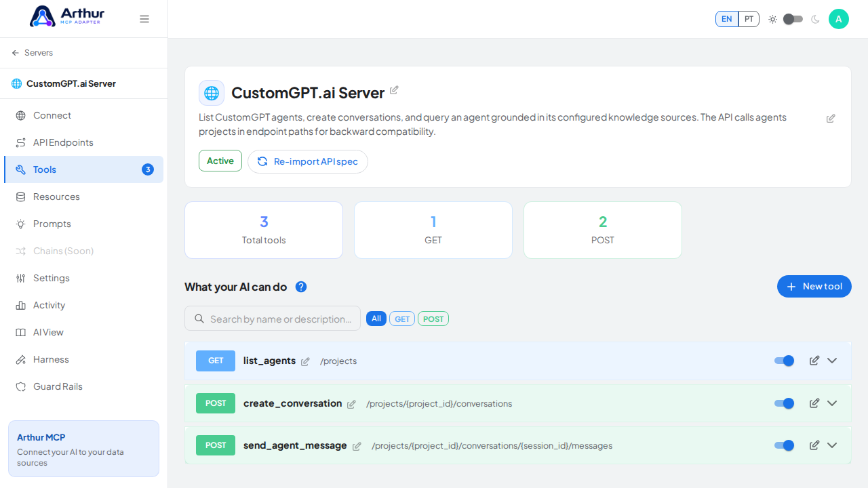Click the list_agents tool name
Screen dimensions: 868x488
click(x=269, y=361)
